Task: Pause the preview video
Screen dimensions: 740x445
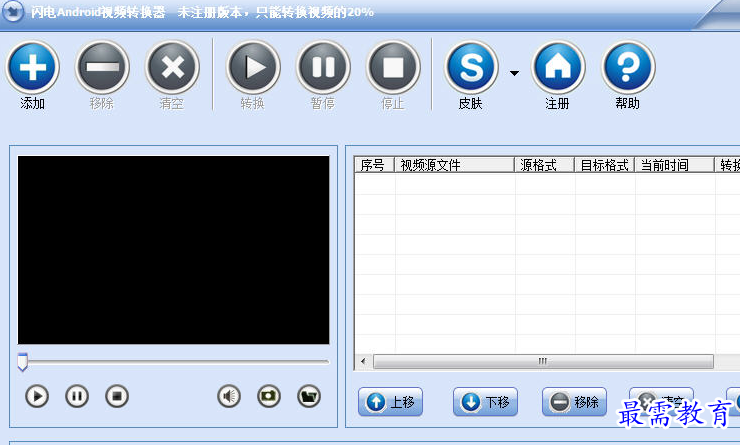Action: click(x=77, y=396)
